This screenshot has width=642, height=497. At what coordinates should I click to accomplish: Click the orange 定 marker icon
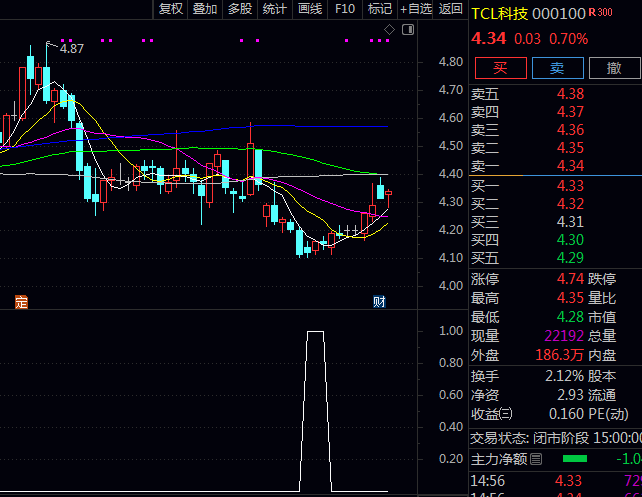click(x=19, y=301)
